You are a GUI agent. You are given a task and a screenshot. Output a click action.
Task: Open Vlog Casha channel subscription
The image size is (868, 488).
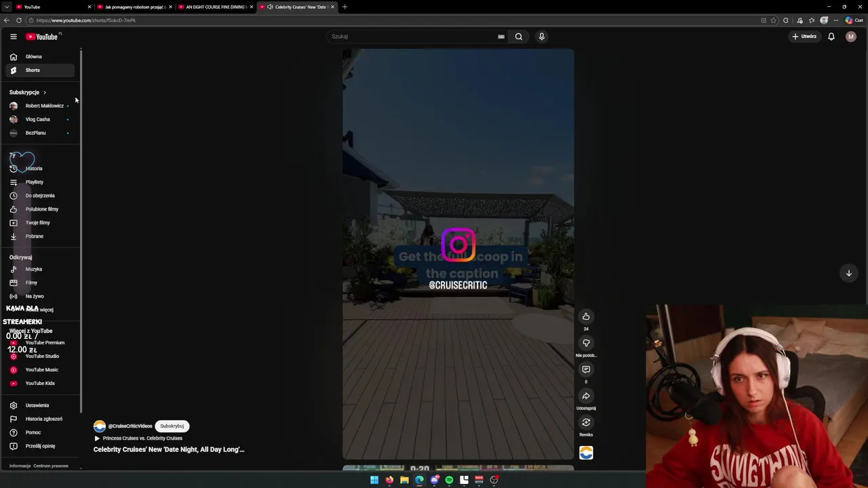coord(39,119)
